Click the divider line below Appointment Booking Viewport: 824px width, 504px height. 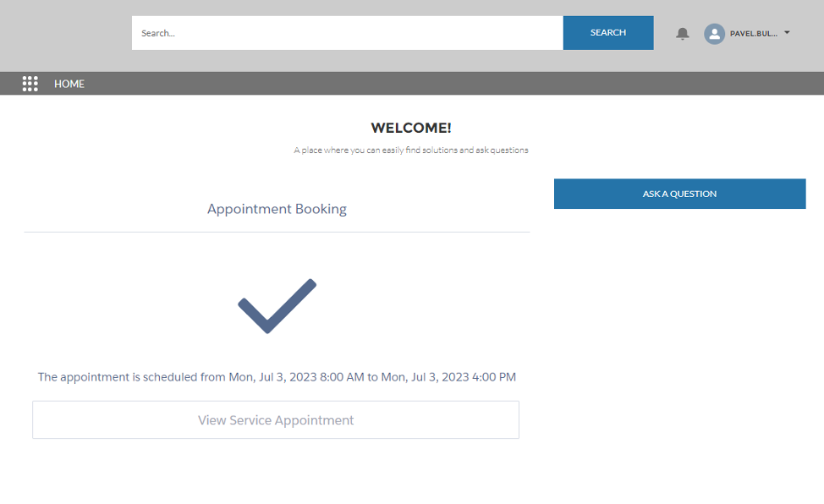click(277, 232)
